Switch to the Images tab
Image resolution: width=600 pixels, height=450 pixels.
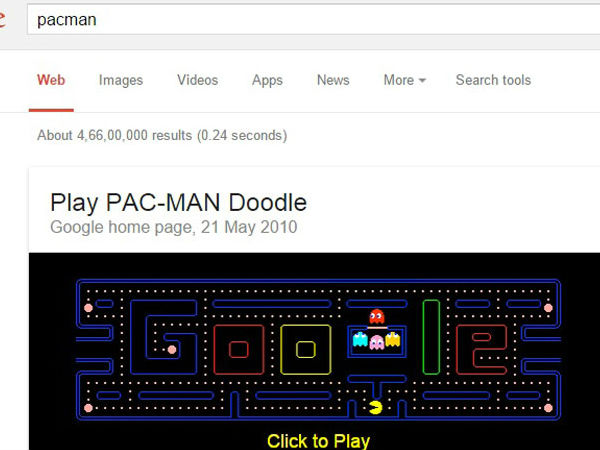coord(121,80)
